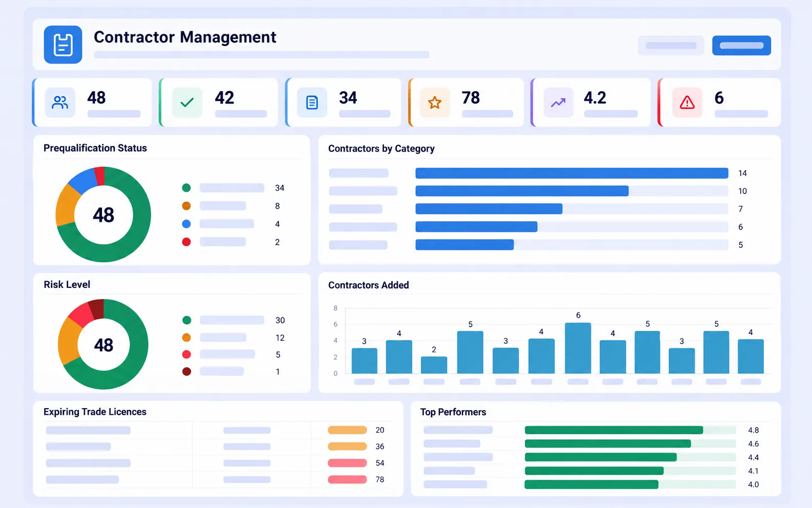Select the red licence pill beside value 78
The image size is (812, 508).
348,479
